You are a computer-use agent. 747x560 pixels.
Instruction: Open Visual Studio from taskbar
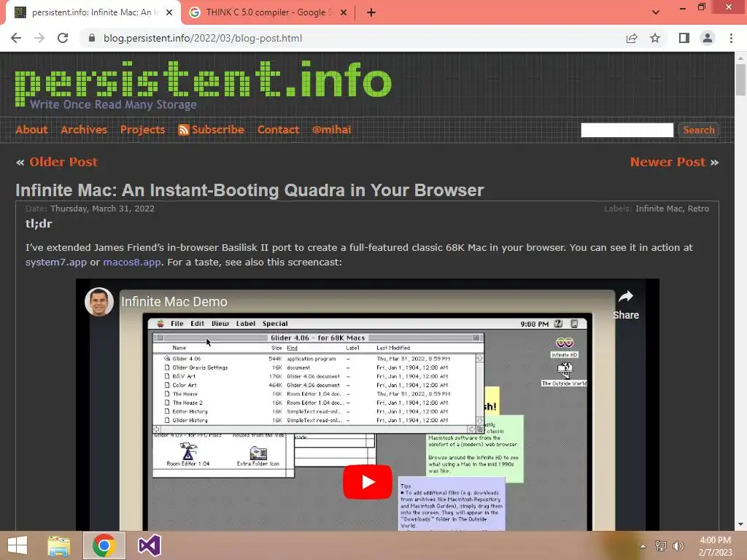coord(150,545)
